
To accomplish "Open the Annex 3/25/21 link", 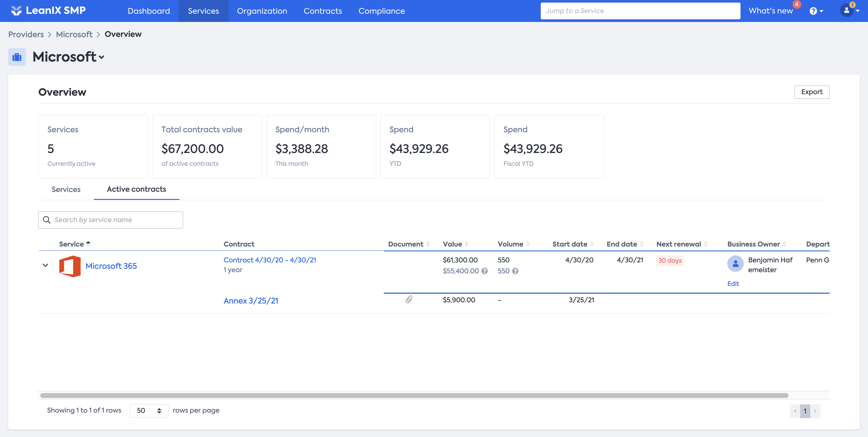I will click(251, 301).
